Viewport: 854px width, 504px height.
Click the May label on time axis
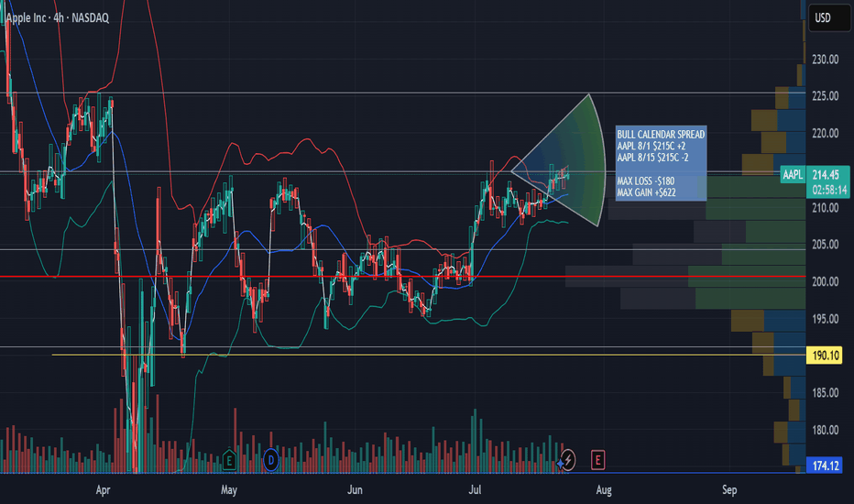click(229, 490)
